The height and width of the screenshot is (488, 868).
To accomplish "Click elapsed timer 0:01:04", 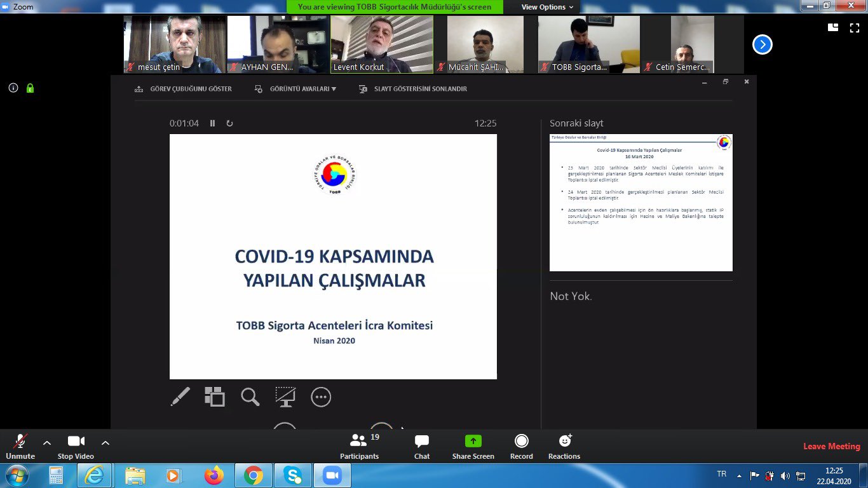I will coord(184,123).
